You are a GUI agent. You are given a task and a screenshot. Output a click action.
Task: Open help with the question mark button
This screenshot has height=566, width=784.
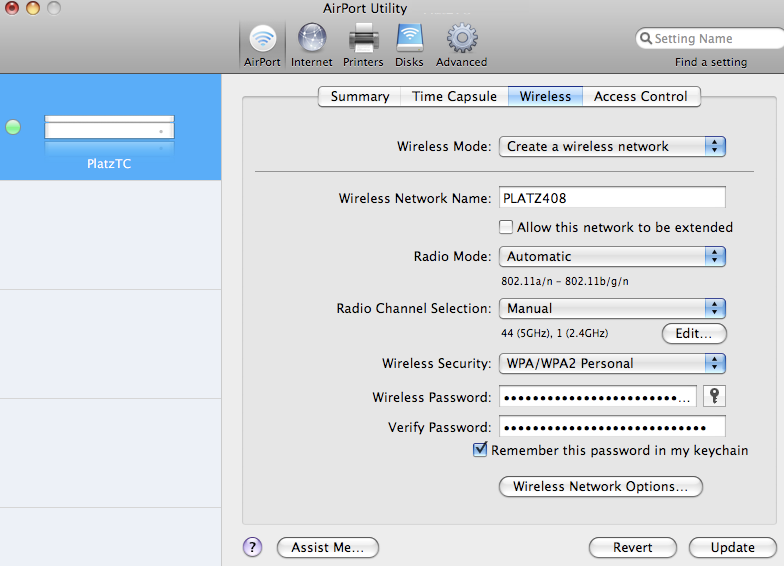click(252, 547)
